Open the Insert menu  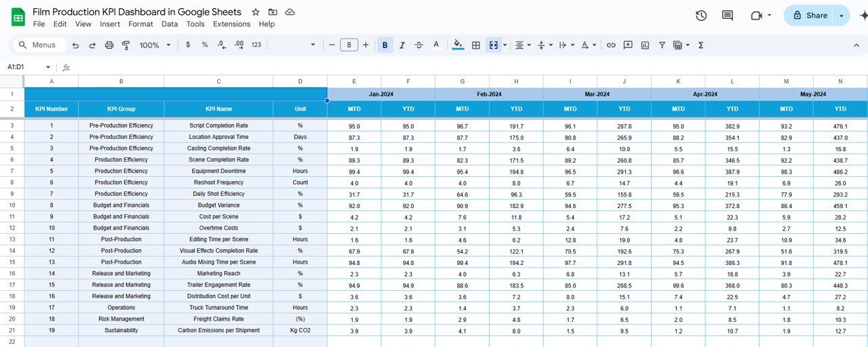[110, 24]
